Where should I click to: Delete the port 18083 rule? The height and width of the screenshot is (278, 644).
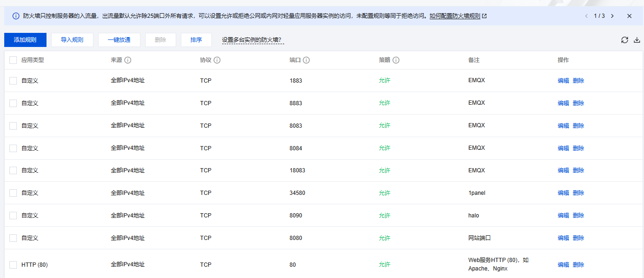pos(578,170)
